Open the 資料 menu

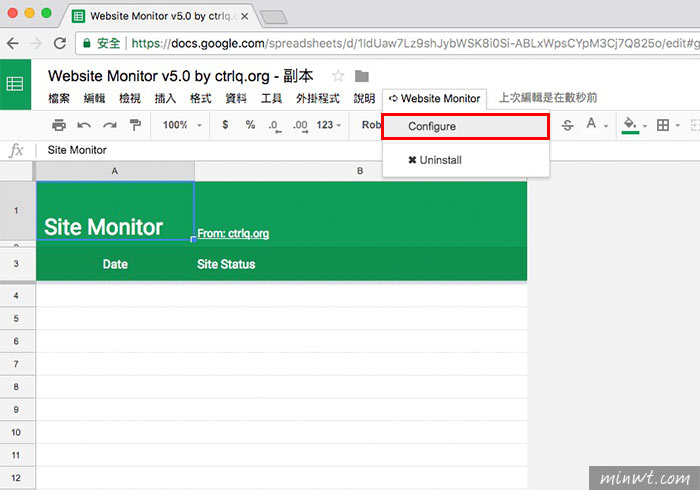pos(236,98)
